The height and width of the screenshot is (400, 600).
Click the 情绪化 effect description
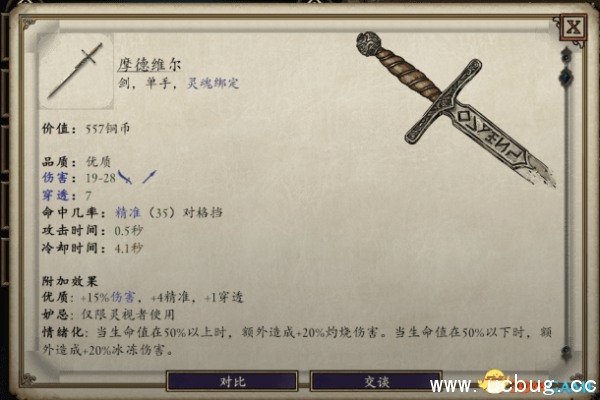297,341
